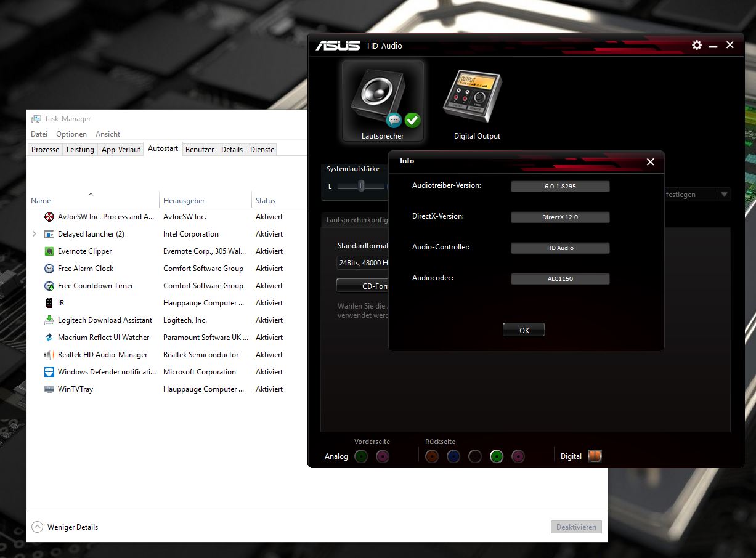The image size is (756, 558).
Task: Click rear pink analog jack
Action: coord(518,456)
